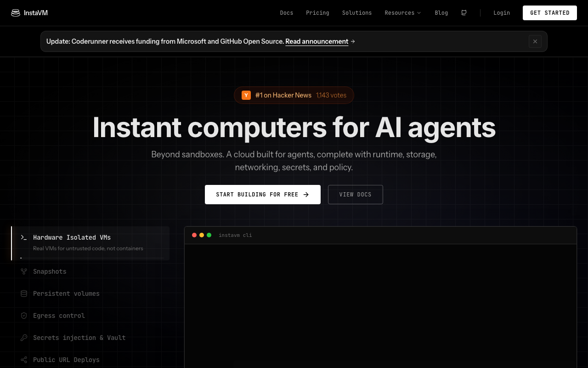Click the #1 on Hacker News badge
This screenshot has height=368, width=588.
[x=294, y=95]
